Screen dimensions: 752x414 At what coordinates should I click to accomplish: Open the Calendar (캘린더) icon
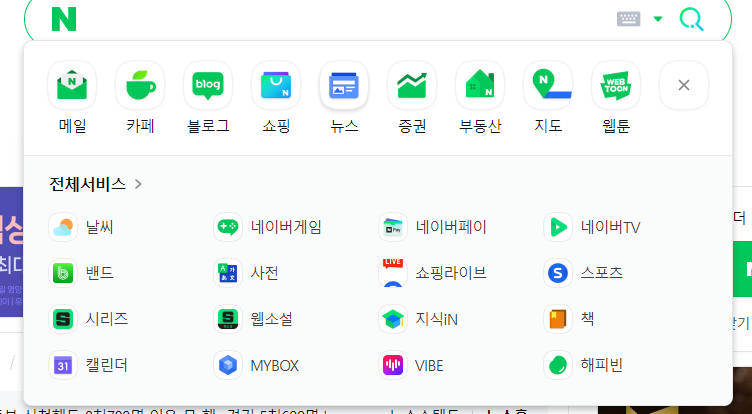pyautogui.click(x=63, y=365)
